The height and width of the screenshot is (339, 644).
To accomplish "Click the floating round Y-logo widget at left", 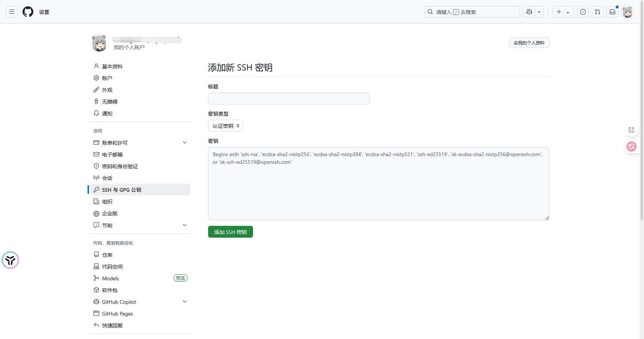I will tap(10, 260).
